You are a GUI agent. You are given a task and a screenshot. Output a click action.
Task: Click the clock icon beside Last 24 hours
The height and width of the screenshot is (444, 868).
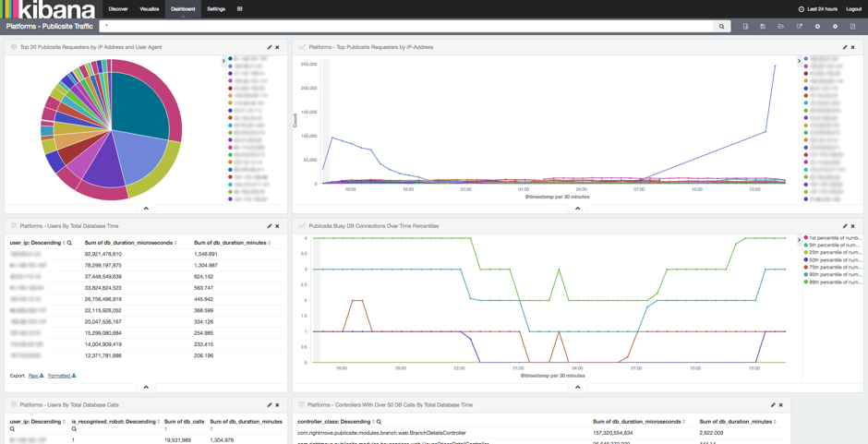pos(801,9)
